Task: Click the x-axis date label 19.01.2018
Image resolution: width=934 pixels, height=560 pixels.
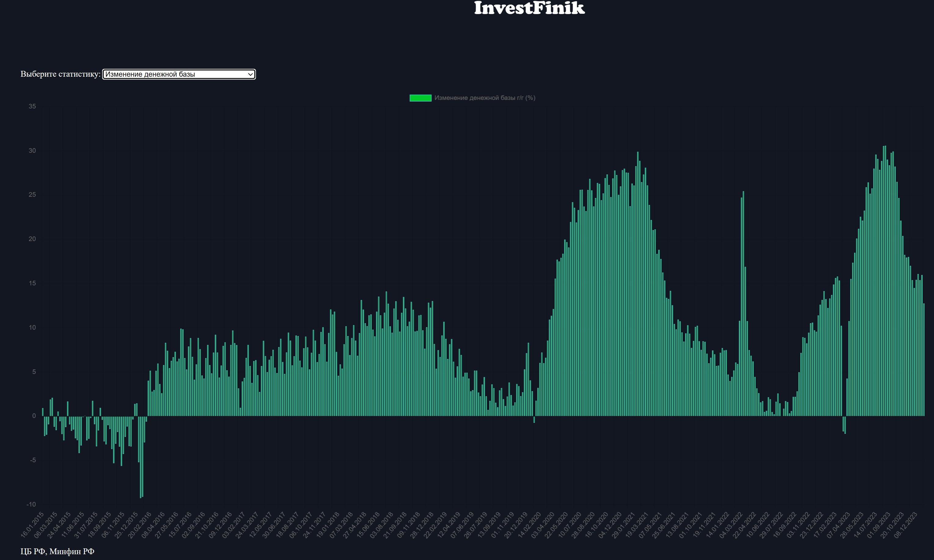Action: click(x=328, y=525)
